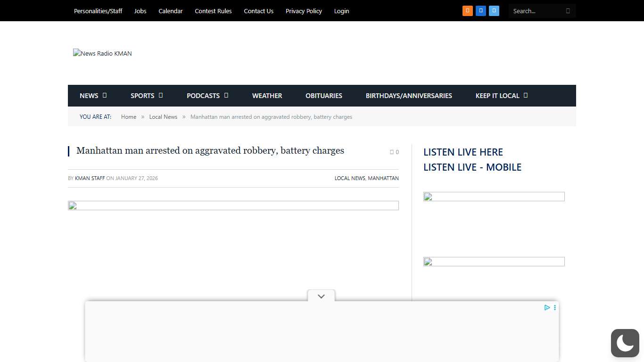This screenshot has width=644, height=362.
Task: Open the Keep It Local menu
Action: coord(501,96)
